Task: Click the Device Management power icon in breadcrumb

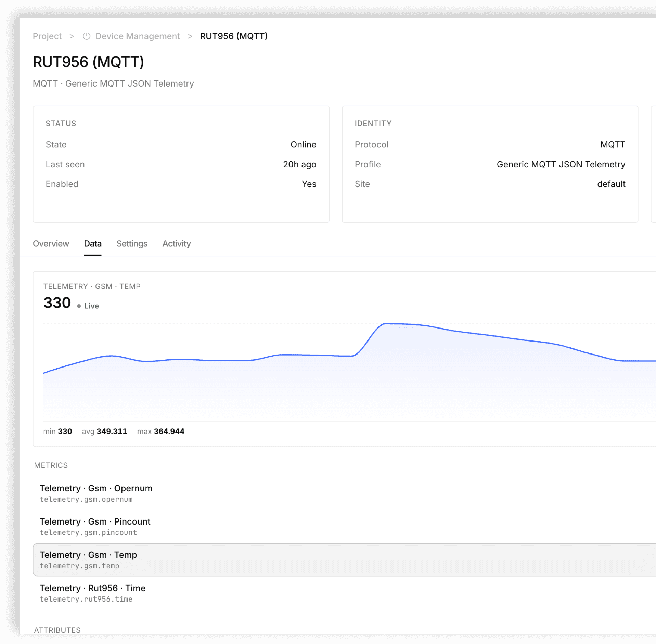Action: coord(87,36)
